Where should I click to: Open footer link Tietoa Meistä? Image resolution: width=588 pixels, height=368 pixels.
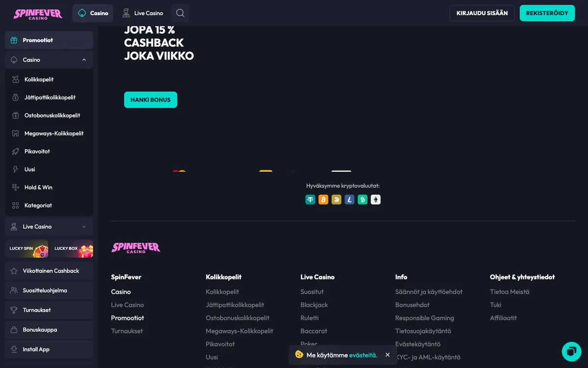click(510, 292)
